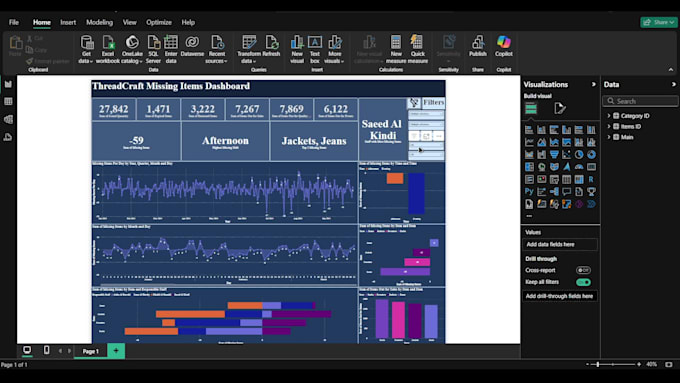Collapse the ribbon with the chevron
Viewport: 680px width, 383px height.
[671, 70]
